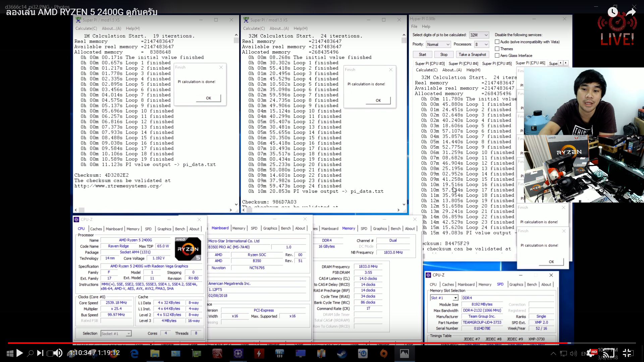Open Microsoft Edge from the taskbar
The width and height of the screenshot is (644, 362).
pos(134,353)
